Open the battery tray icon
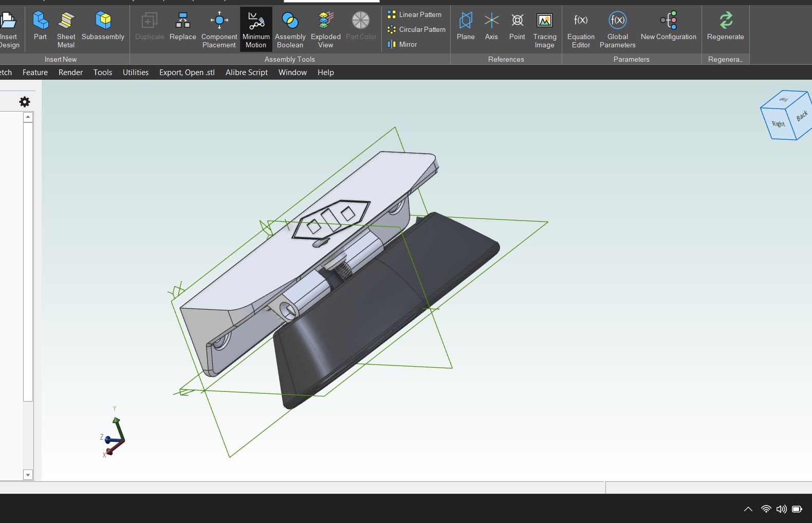The height and width of the screenshot is (523, 812). point(797,509)
